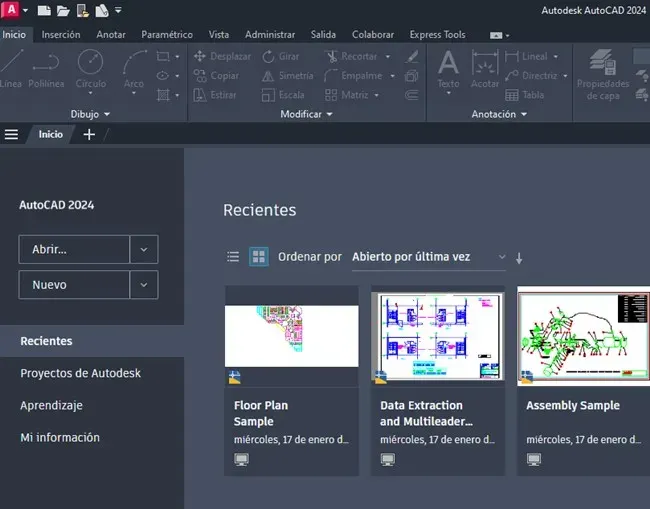This screenshot has height=509, width=650.
Task: Switch to the Administrar ribbon tab
Action: click(270, 35)
